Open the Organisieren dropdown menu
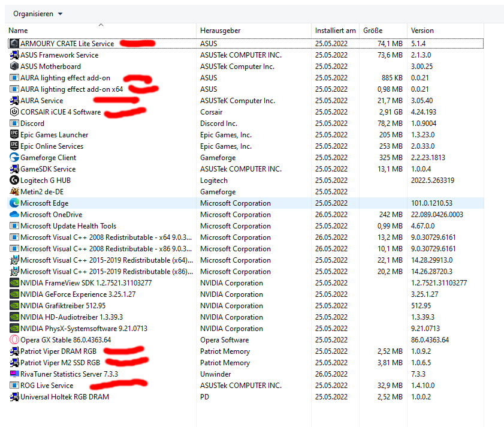The height and width of the screenshot is (427, 504). tap(38, 14)
